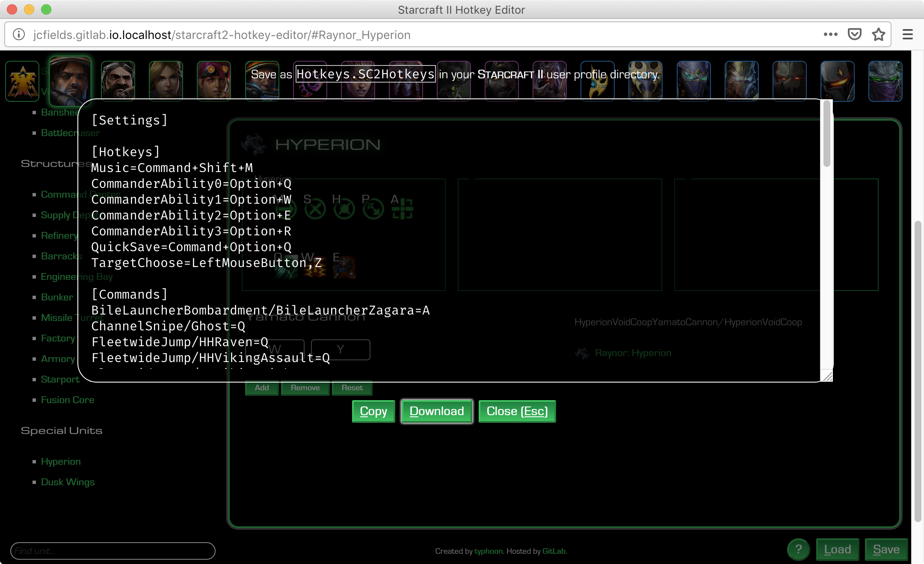Click the bookmark star icon
The height and width of the screenshot is (564, 924).
point(878,35)
